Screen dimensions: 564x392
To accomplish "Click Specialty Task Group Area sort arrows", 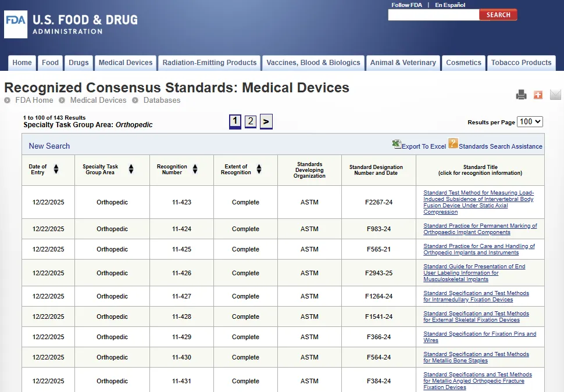I will (x=131, y=169).
